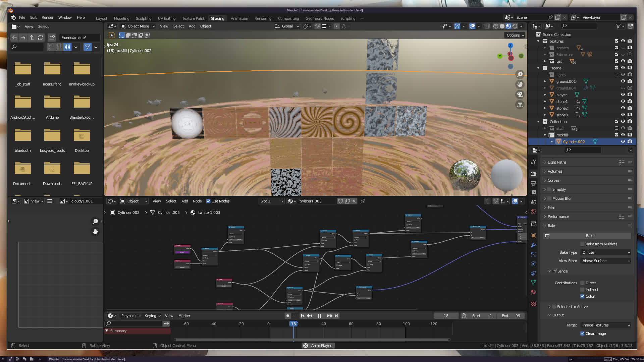
Task: Click the Bake button
Action: (590, 236)
